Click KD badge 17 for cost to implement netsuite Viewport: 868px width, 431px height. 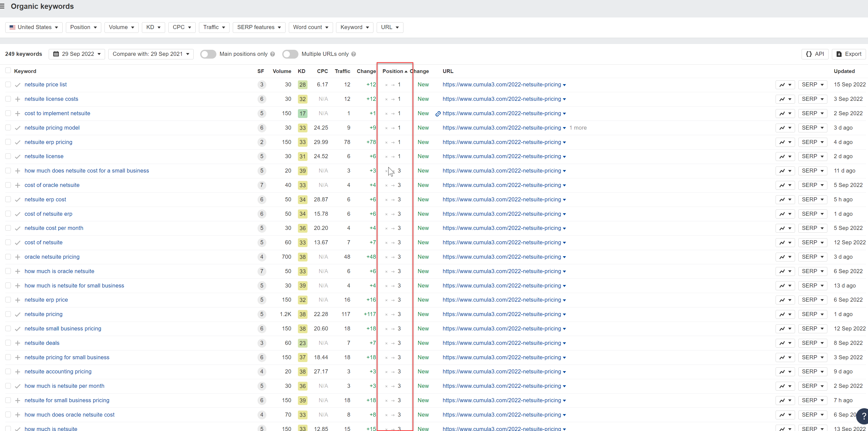tap(302, 114)
